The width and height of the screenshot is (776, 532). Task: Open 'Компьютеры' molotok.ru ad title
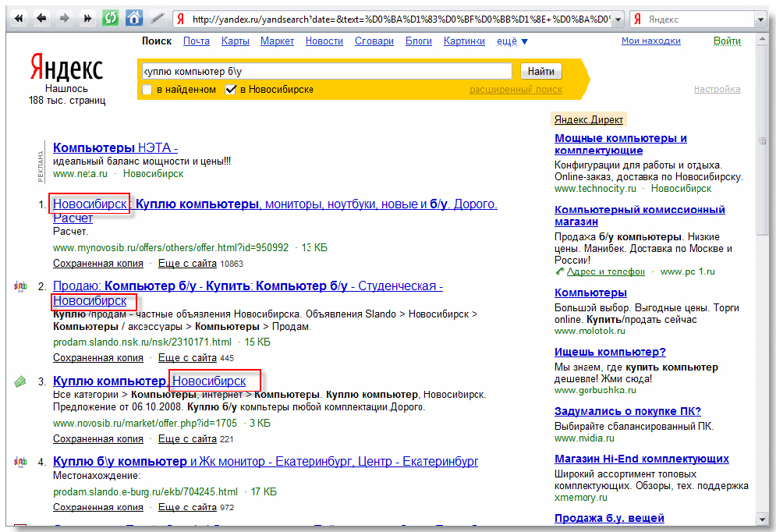tap(590, 293)
